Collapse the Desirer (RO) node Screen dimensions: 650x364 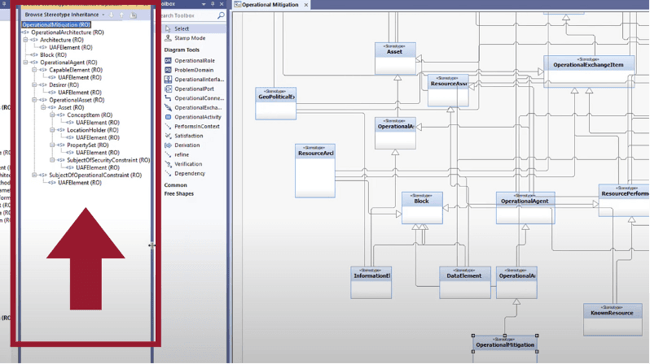click(x=35, y=85)
